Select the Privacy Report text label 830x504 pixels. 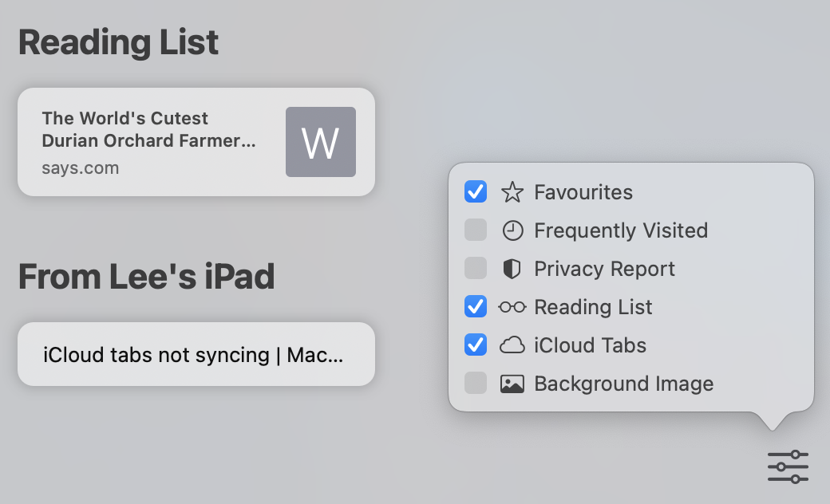[x=604, y=269]
